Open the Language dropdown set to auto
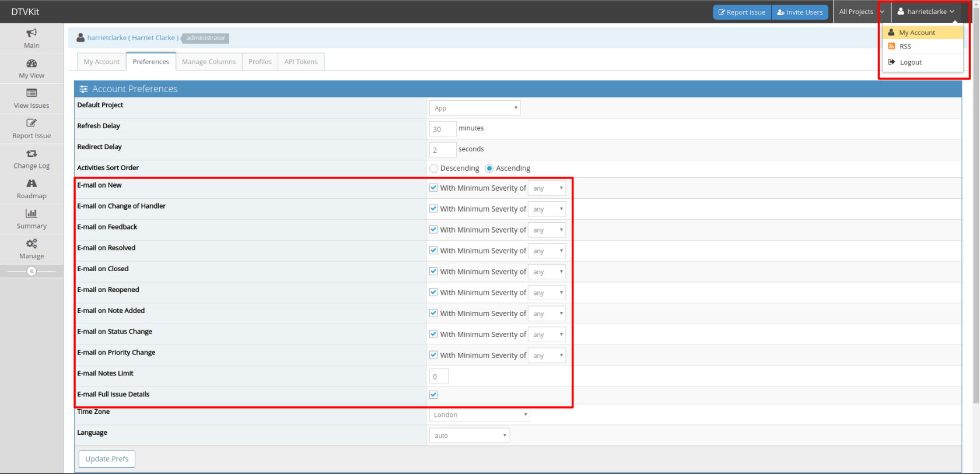 click(469, 436)
